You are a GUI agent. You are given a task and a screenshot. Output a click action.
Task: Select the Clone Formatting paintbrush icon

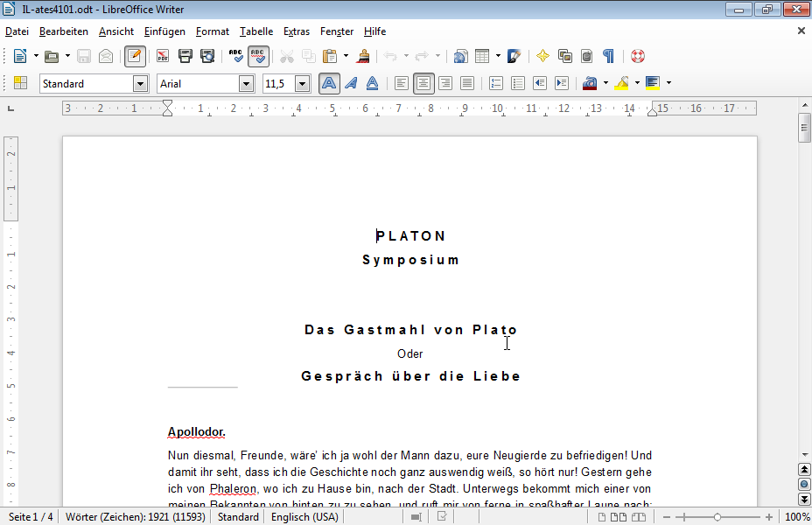coord(363,56)
